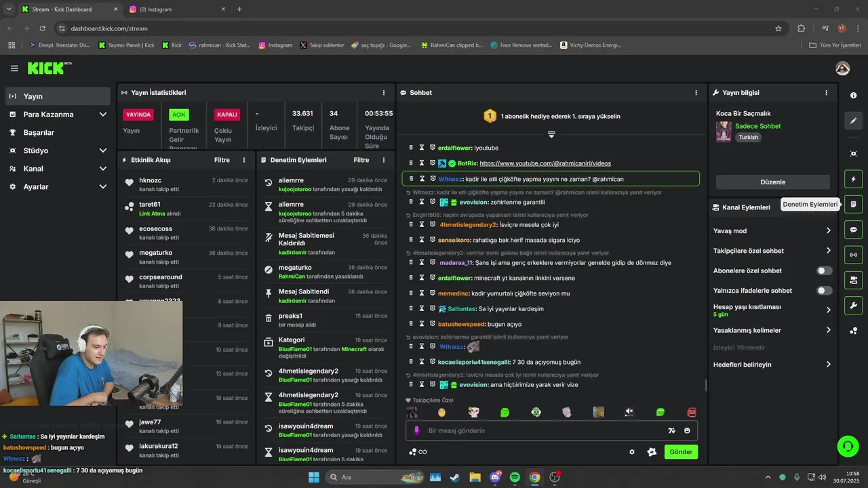
Task: Open Filtre in Etkinlik Akışı panel
Action: tap(222, 160)
